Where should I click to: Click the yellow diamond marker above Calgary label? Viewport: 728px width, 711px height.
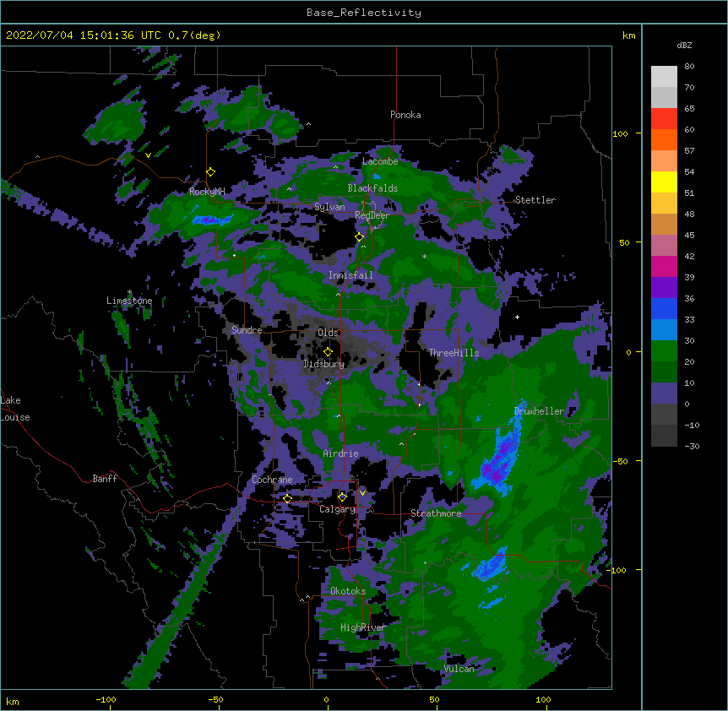342,497
